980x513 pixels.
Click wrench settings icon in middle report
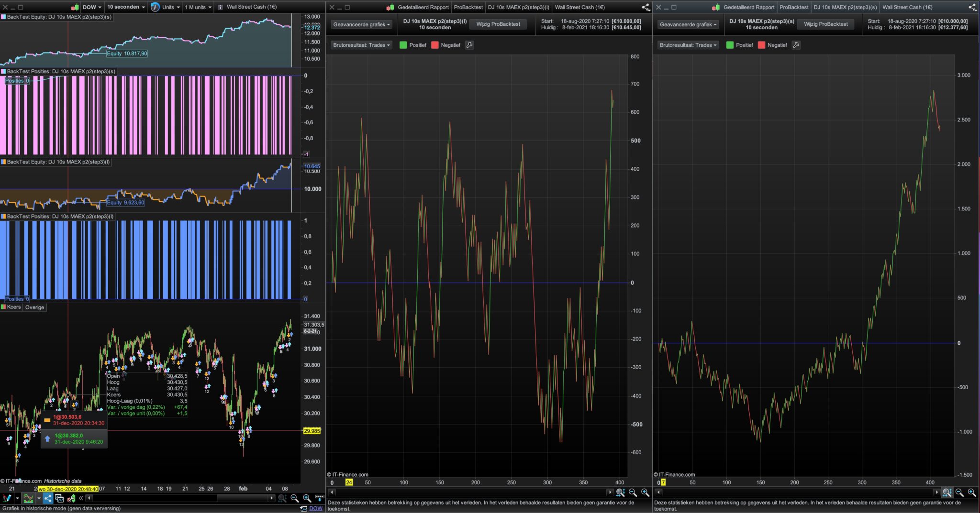coord(469,45)
